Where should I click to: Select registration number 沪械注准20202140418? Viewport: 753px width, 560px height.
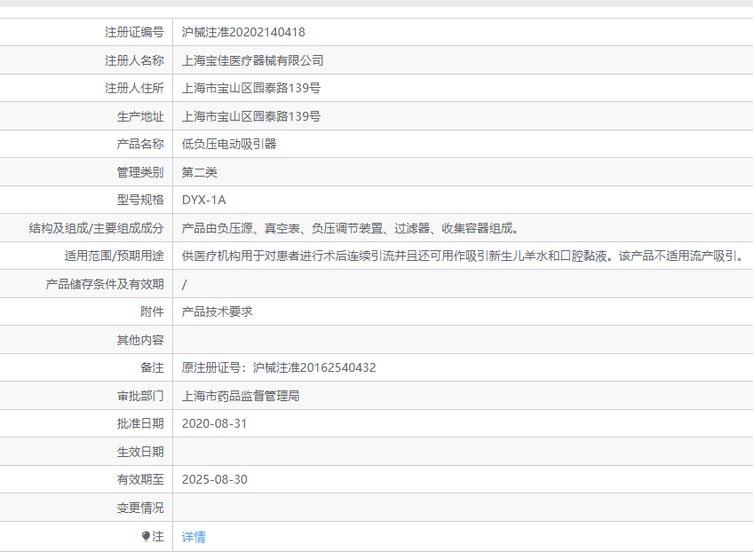tap(243, 32)
